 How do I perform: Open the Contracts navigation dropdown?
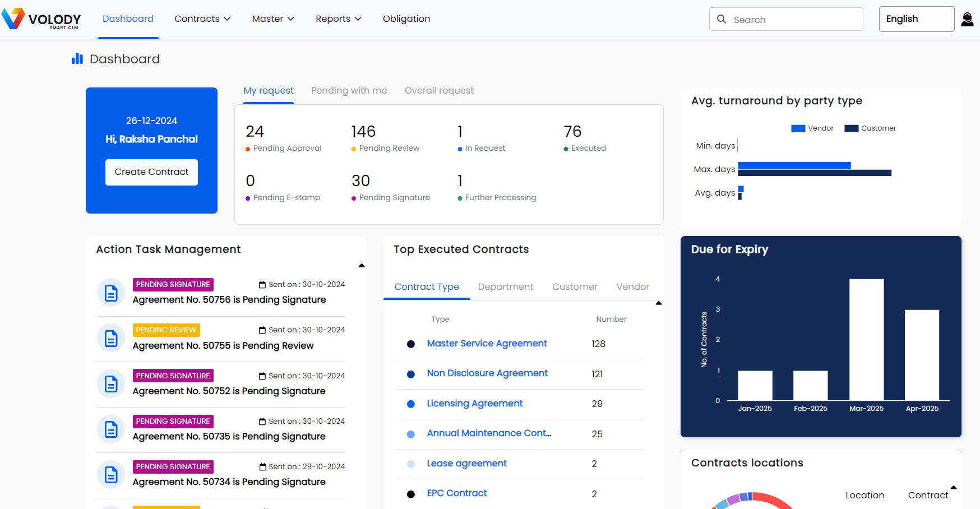(x=202, y=18)
